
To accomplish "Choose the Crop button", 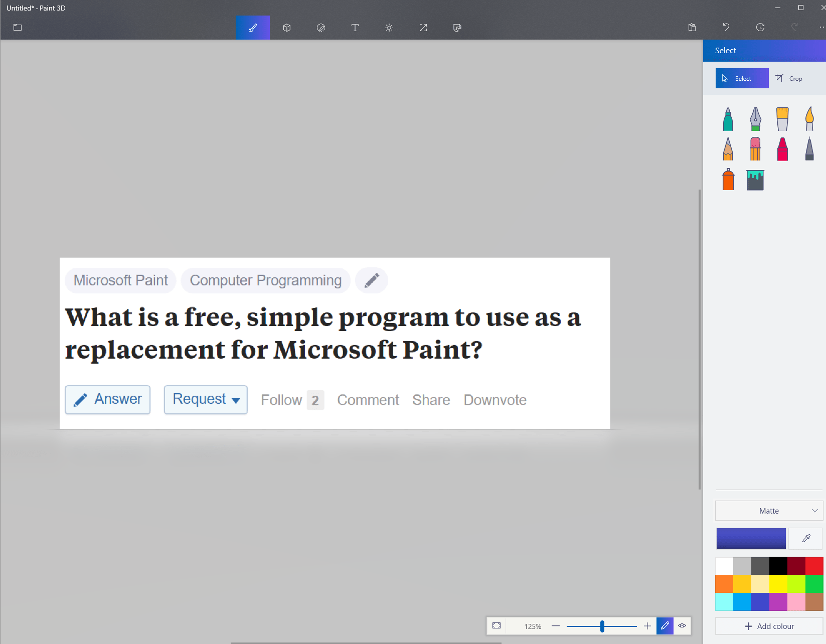I will 789,78.
